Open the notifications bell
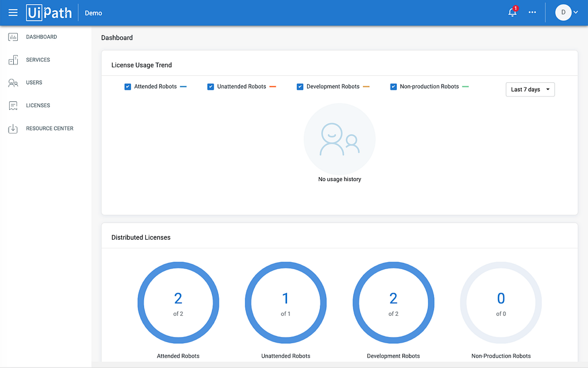The height and width of the screenshot is (368, 588). pos(512,12)
